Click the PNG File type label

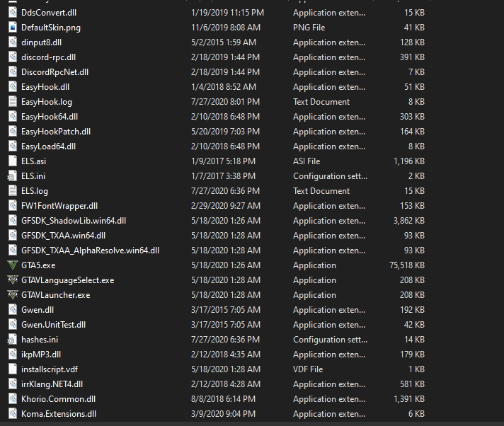tap(309, 28)
